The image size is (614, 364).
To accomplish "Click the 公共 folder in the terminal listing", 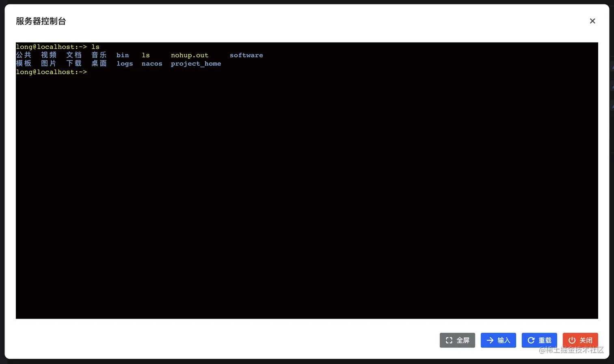I will pyautogui.click(x=24, y=55).
